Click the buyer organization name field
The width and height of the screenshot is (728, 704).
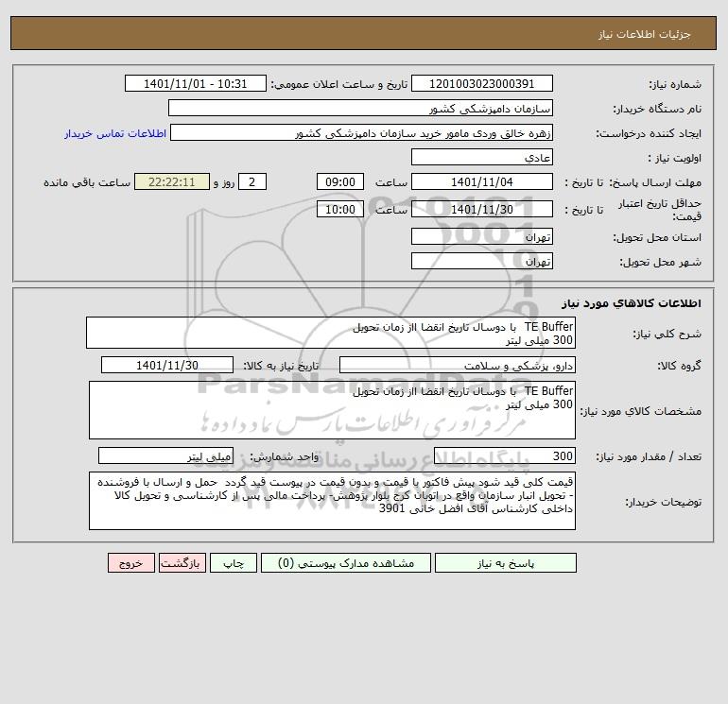(360, 108)
